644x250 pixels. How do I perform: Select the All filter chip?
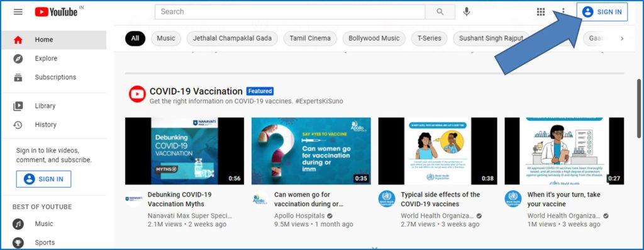coord(135,38)
